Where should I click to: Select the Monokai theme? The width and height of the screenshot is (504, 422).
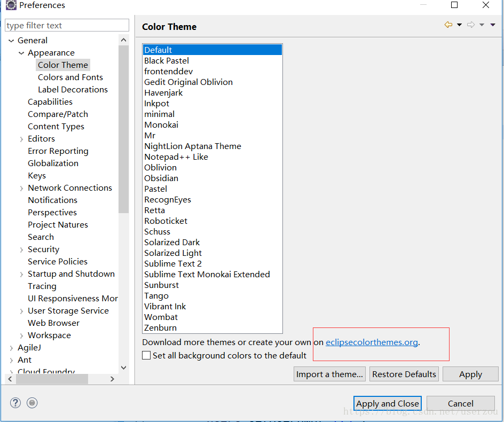click(212, 125)
